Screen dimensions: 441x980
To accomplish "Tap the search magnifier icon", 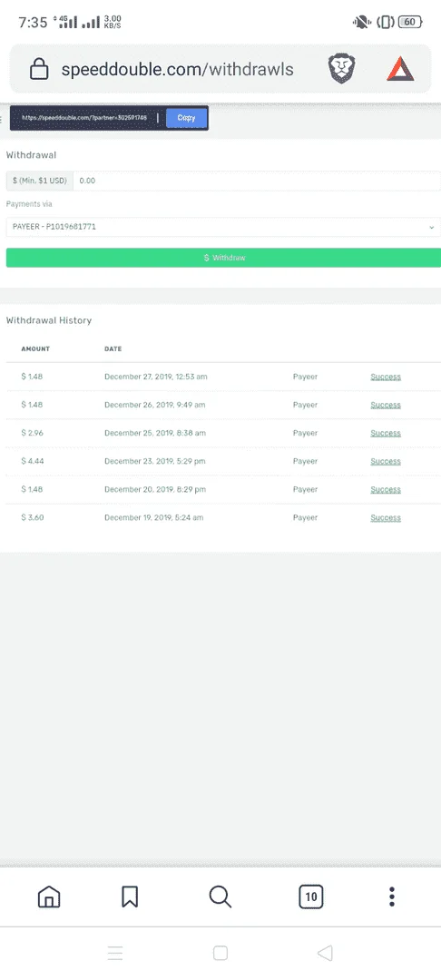I will click(x=220, y=897).
